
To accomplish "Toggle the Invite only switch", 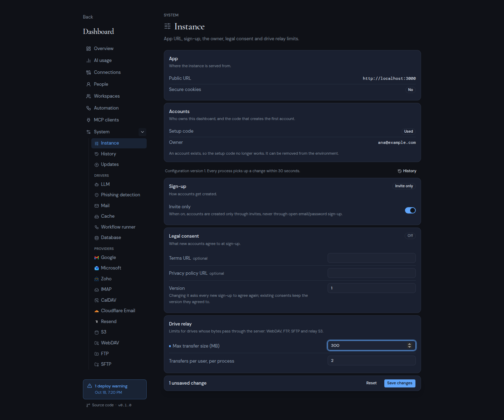I will click(x=410, y=210).
